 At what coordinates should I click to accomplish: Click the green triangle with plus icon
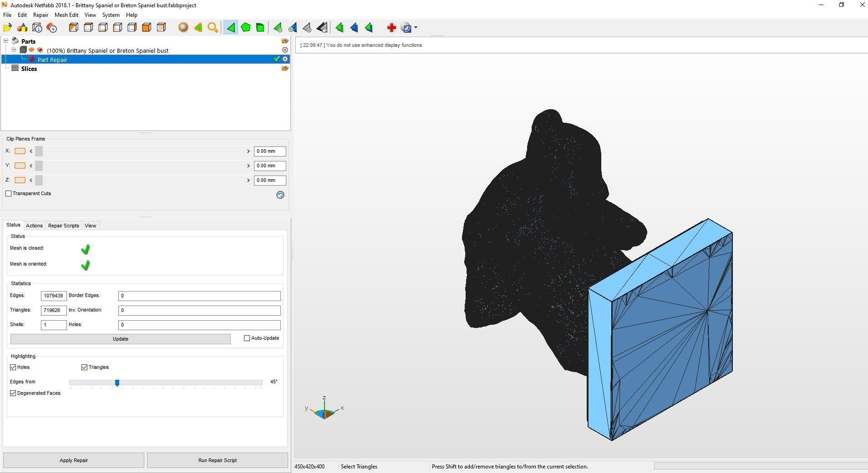(x=278, y=28)
